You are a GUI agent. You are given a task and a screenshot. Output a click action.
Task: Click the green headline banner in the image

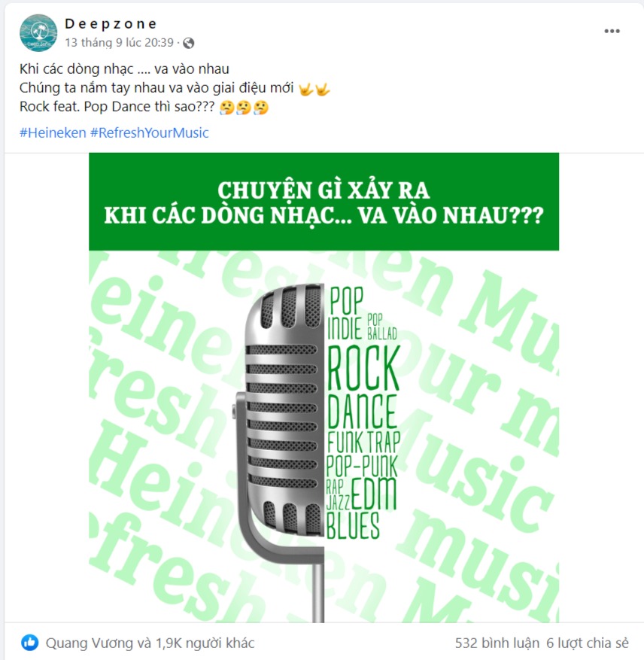tap(324, 202)
